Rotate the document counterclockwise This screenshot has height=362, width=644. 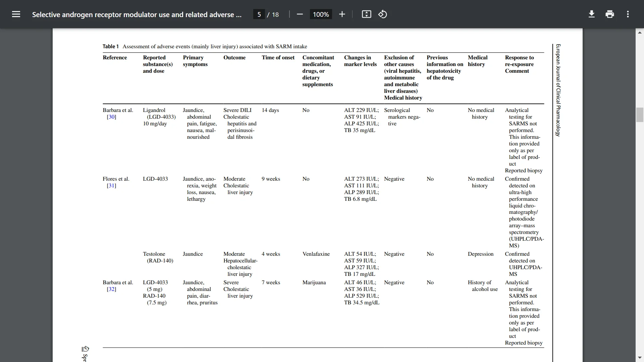(383, 14)
